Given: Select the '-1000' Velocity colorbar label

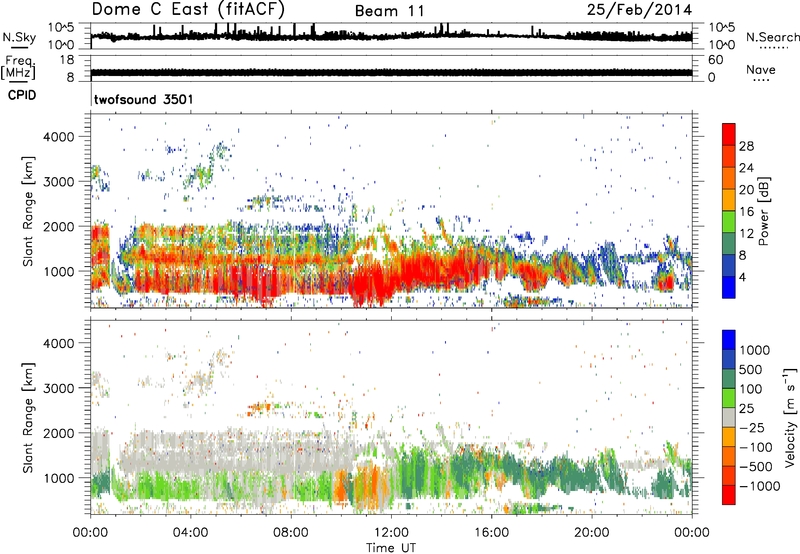Looking at the screenshot, I should point(760,486).
